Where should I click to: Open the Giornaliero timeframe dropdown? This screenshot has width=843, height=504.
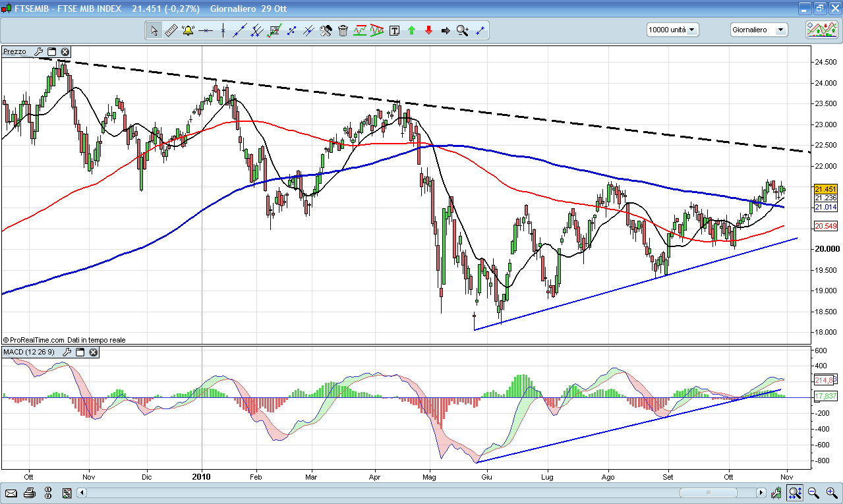[759, 30]
